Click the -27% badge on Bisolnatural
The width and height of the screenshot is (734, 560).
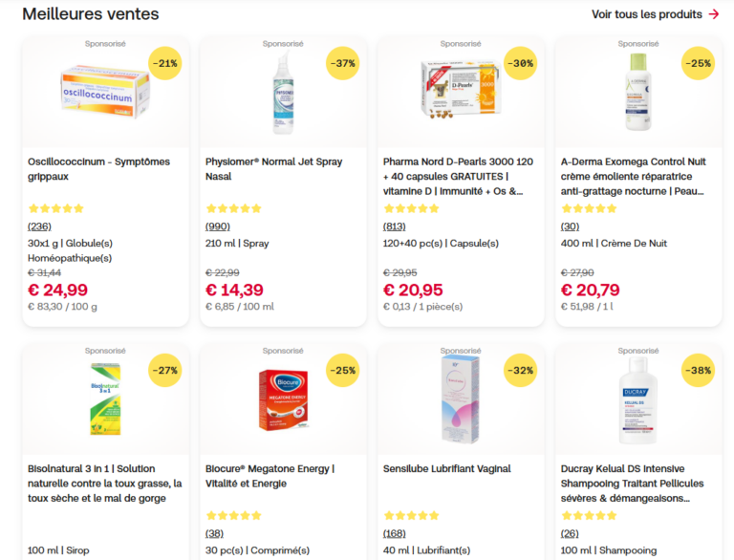(x=165, y=370)
